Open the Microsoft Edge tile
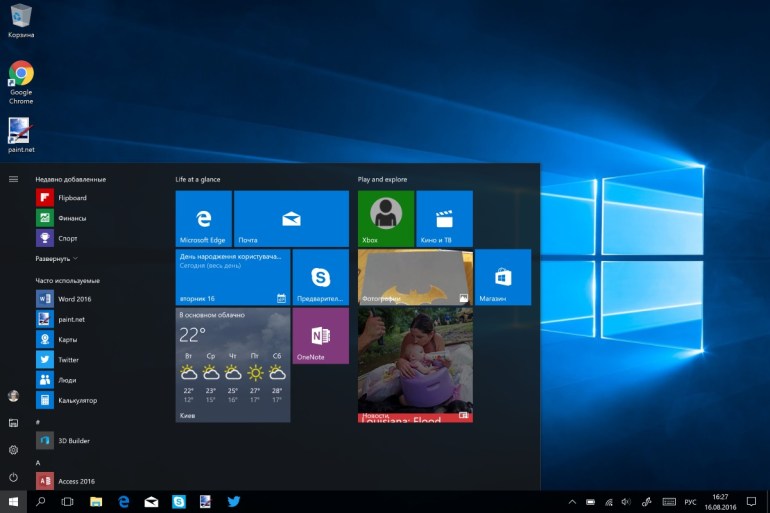The width and height of the screenshot is (770, 513). 204,219
